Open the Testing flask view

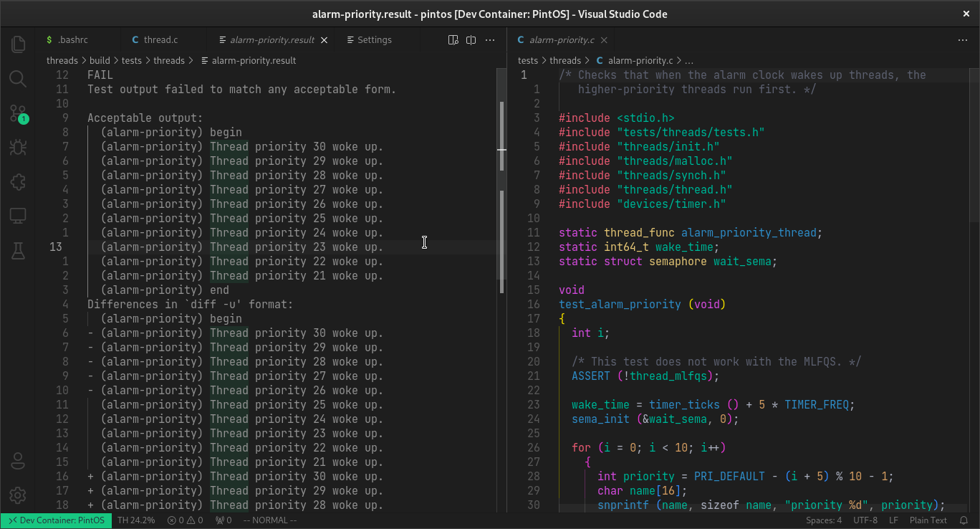pos(18,250)
